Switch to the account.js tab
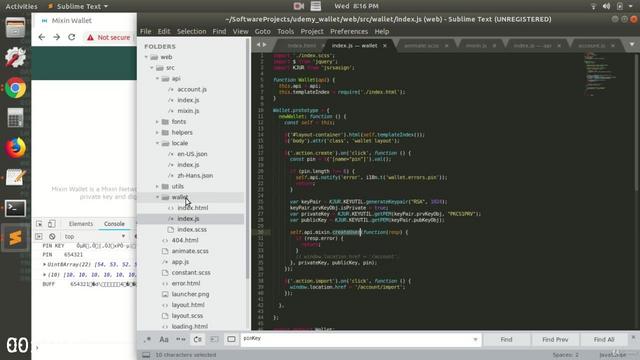The width and height of the screenshot is (640, 360). (591, 46)
